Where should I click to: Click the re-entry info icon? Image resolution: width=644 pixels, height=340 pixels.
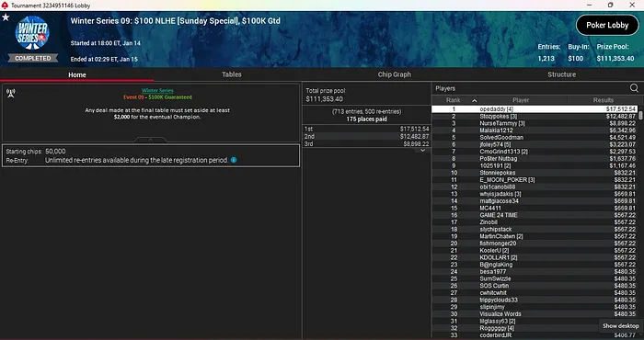click(234, 160)
